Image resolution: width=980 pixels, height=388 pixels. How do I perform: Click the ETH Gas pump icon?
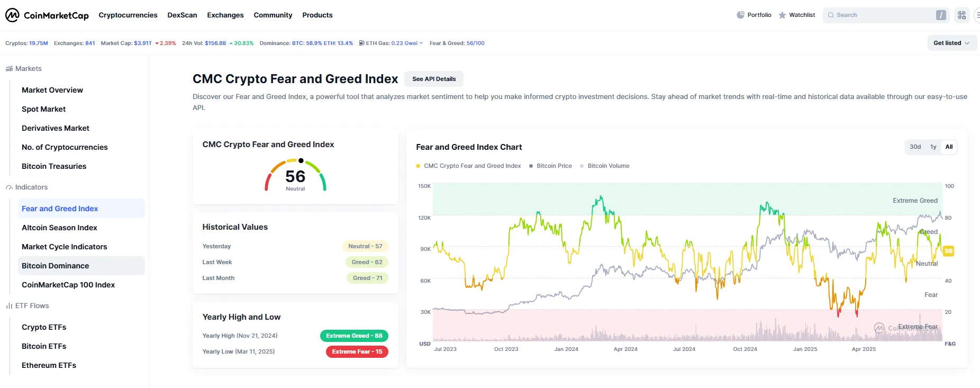point(361,43)
